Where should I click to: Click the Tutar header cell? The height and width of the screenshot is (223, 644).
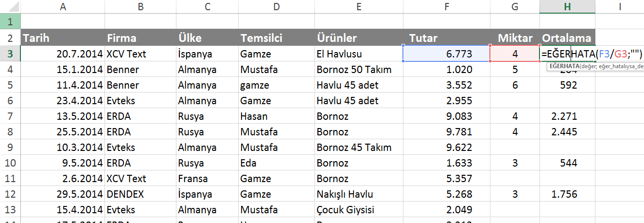[x=446, y=38]
